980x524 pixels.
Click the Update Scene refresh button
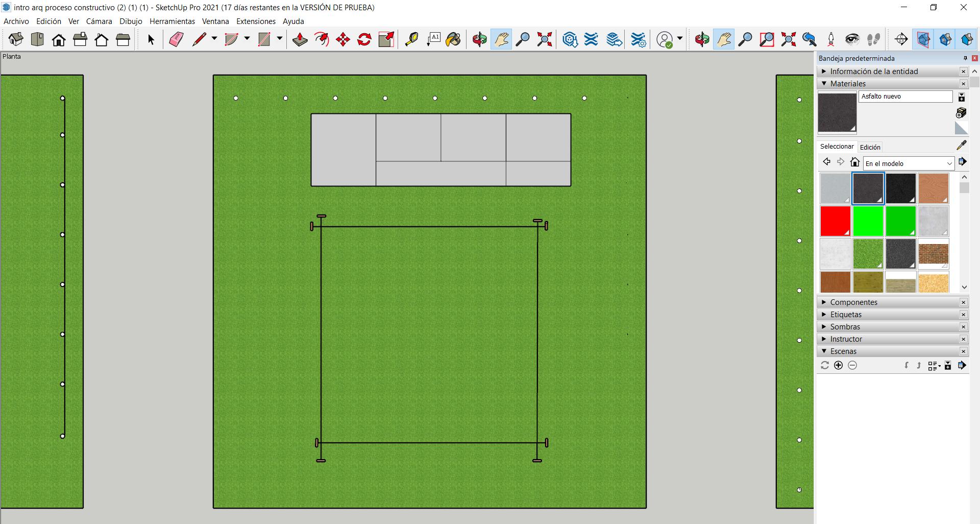pyautogui.click(x=824, y=365)
